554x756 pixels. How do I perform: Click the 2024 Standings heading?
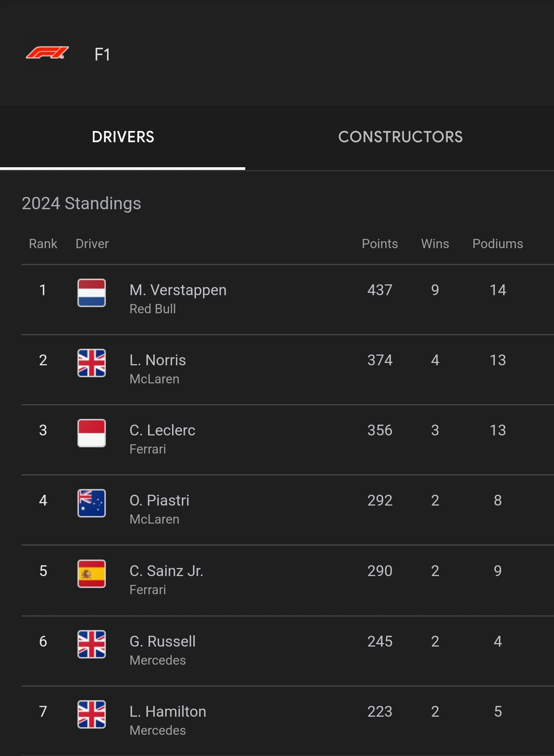[81, 203]
